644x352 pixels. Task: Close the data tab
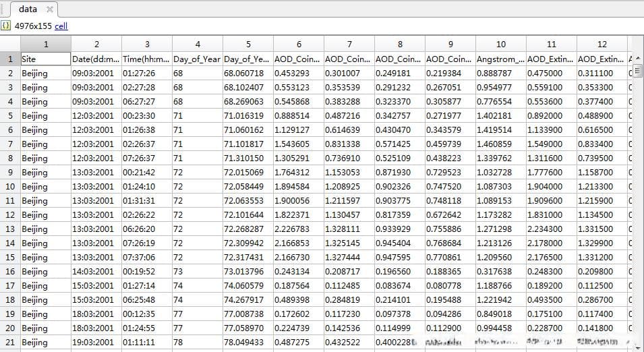(49, 9)
